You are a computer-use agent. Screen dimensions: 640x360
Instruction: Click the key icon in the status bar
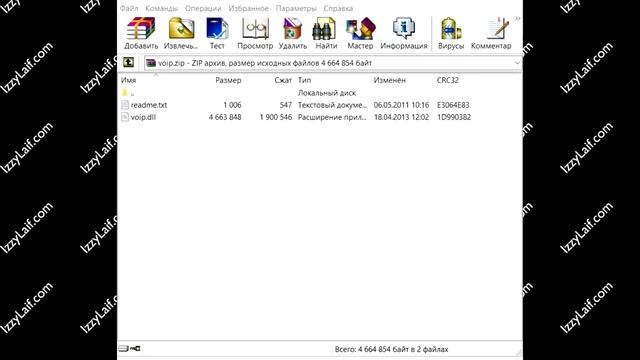pyautogui.click(x=135, y=348)
